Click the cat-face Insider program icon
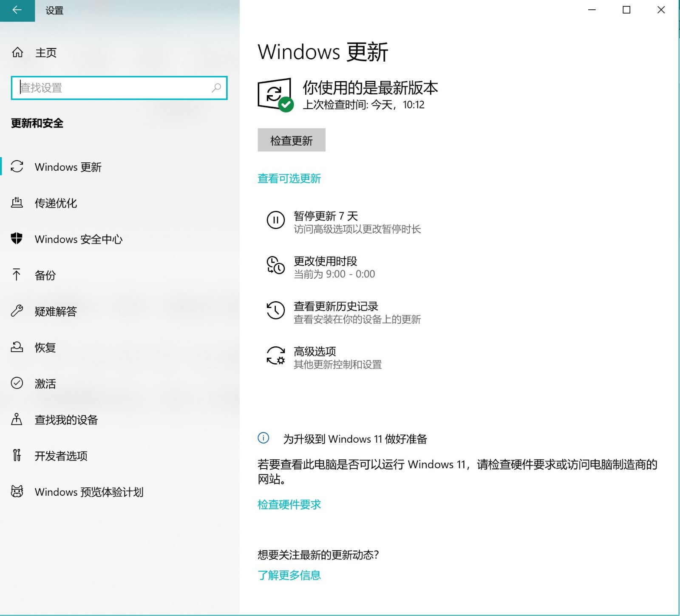The image size is (680, 616). pos(17,492)
